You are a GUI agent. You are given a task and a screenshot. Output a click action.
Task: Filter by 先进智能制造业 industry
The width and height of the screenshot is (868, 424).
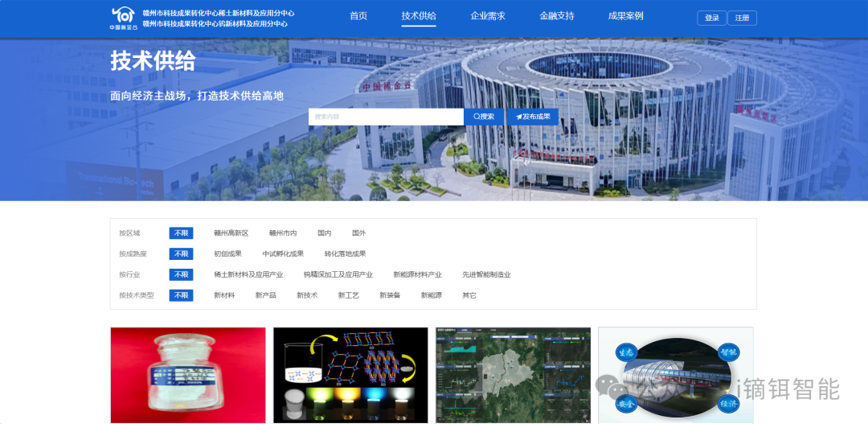coord(486,274)
